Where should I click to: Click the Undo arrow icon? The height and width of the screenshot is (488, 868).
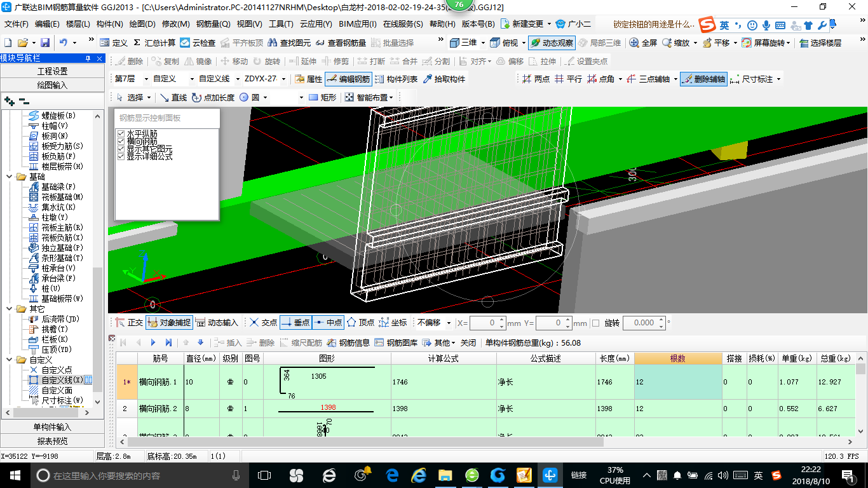click(x=64, y=43)
